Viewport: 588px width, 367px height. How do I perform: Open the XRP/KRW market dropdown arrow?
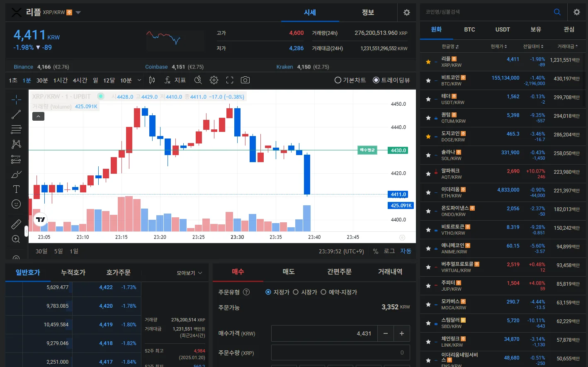click(x=78, y=12)
